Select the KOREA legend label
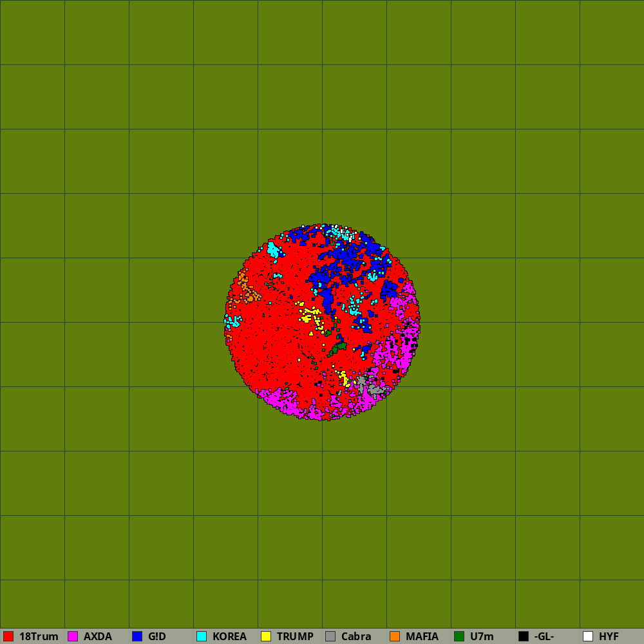The height and width of the screenshot is (644, 644). click(230, 636)
